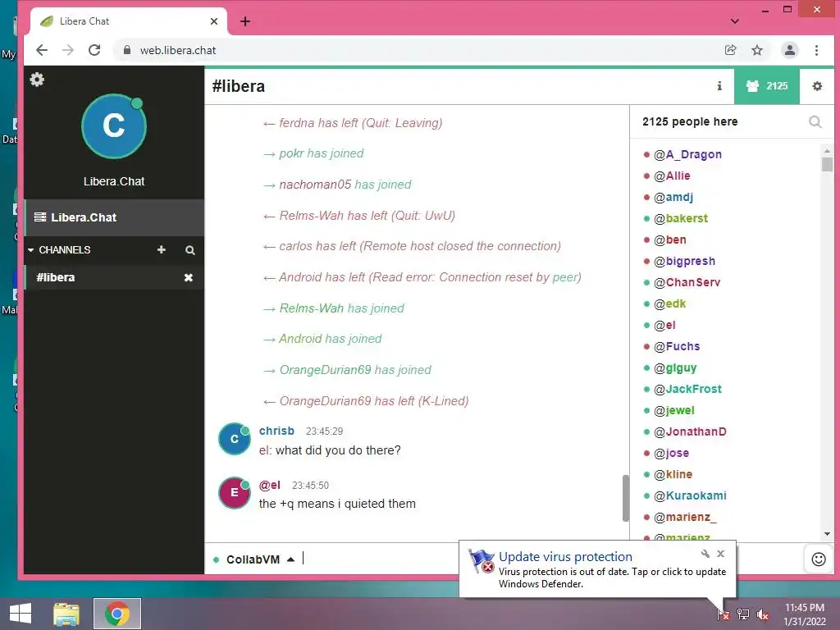Open chrisb nickname in message
The height and width of the screenshot is (630, 840).
point(276,431)
